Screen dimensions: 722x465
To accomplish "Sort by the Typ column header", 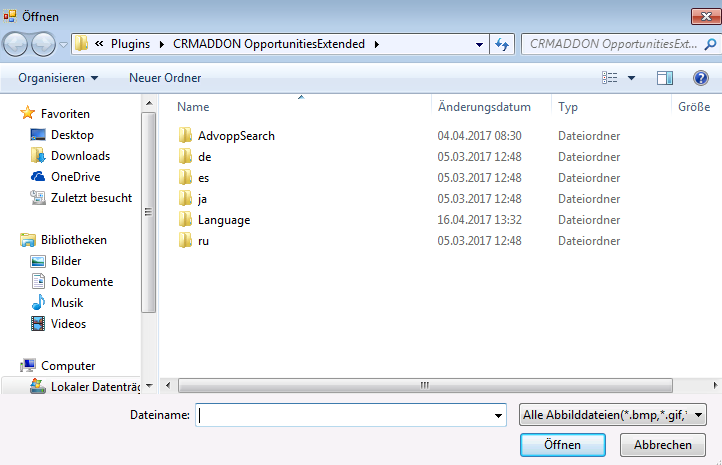I will pyautogui.click(x=568, y=107).
